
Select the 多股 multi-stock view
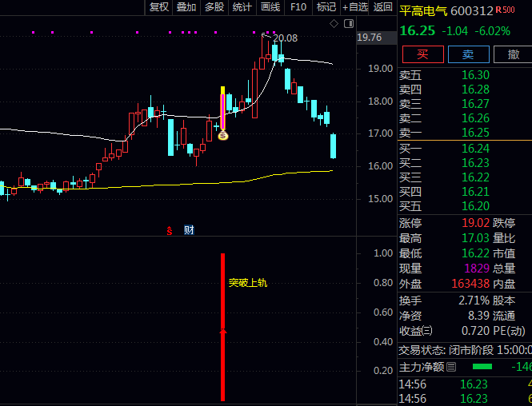[x=214, y=7]
